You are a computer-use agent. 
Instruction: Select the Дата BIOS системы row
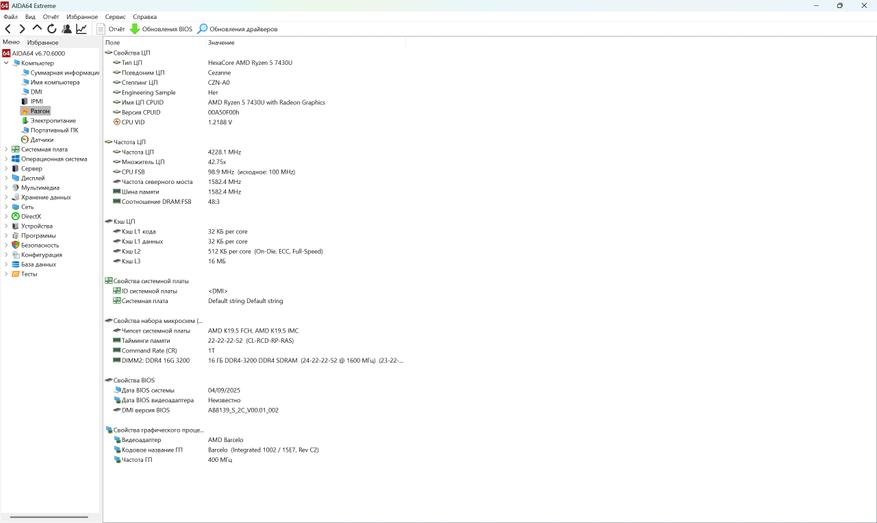(254, 390)
